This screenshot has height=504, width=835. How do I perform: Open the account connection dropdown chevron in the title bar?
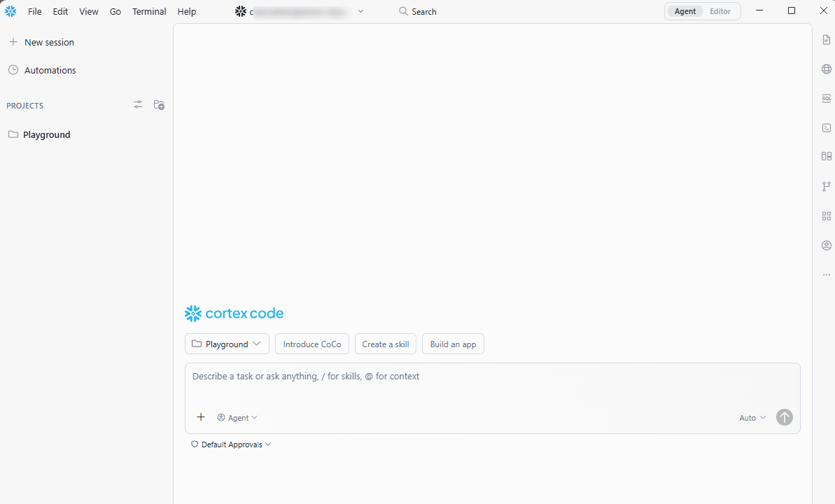(360, 11)
